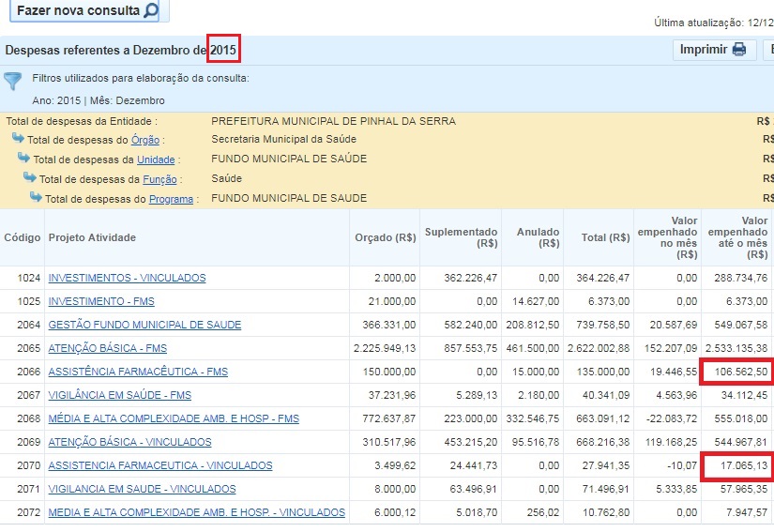Click the Orçado (R$) column header
Image resolution: width=774 pixels, height=532 pixels.
tap(385, 237)
